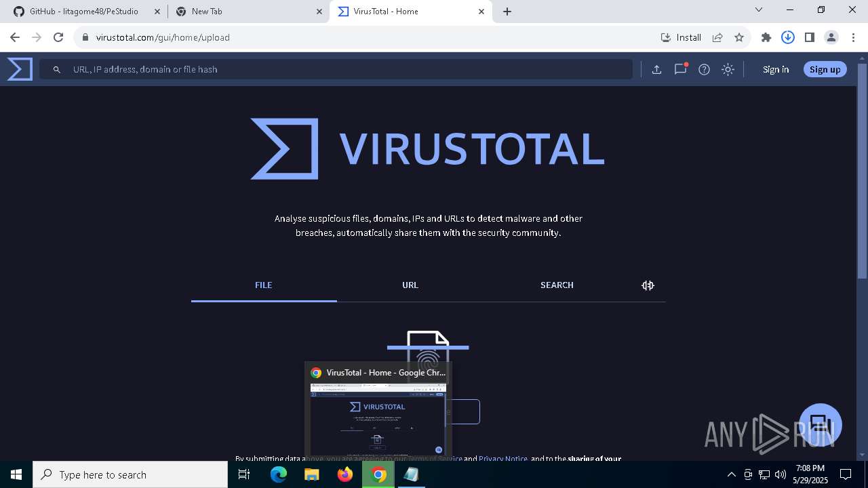Image resolution: width=868 pixels, height=488 pixels.
Task: Open File Explorer from taskbar
Action: tap(312, 474)
